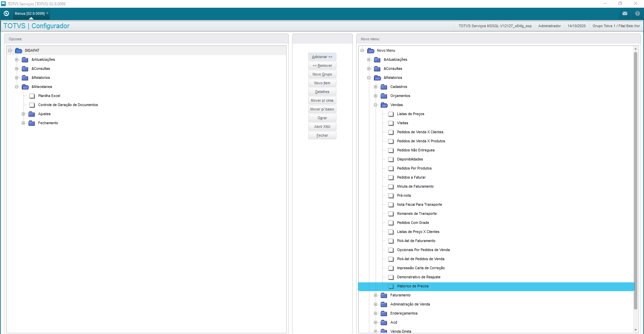Click the Cadastros folder icon

coord(384,87)
